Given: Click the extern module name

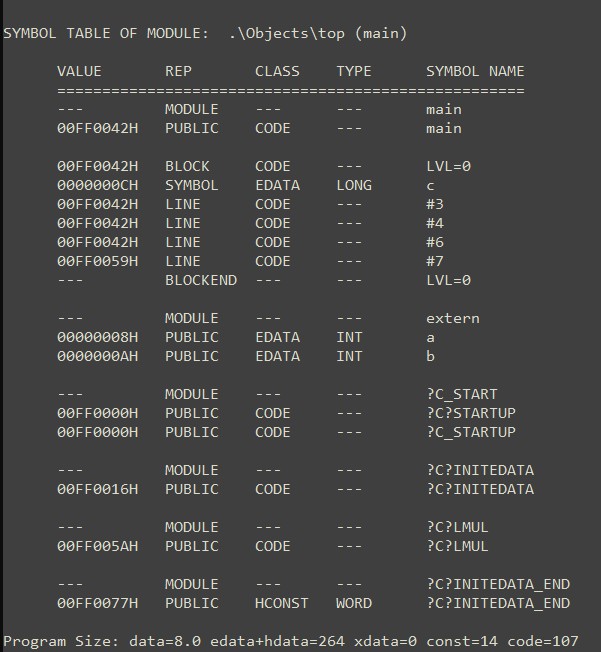Looking at the screenshot, I should tap(453, 318).
